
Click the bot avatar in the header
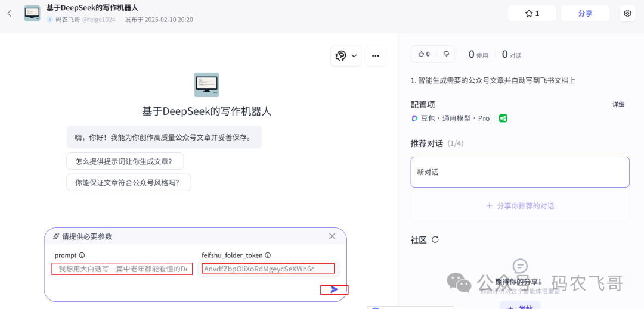click(x=32, y=13)
